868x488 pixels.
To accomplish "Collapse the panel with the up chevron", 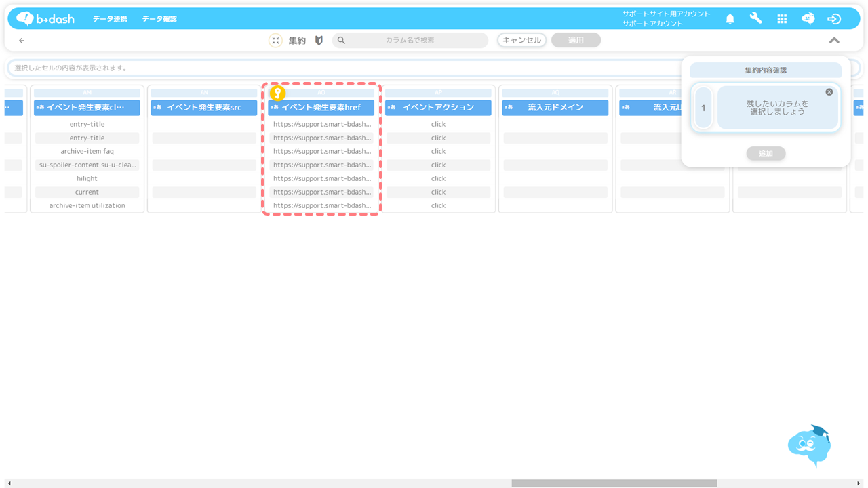I will pos(834,41).
